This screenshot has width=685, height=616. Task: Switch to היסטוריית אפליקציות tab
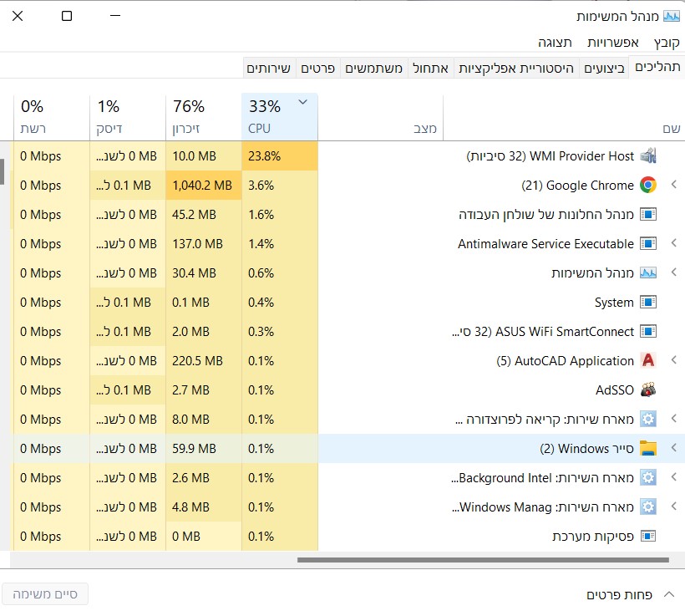click(x=516, y=69)
